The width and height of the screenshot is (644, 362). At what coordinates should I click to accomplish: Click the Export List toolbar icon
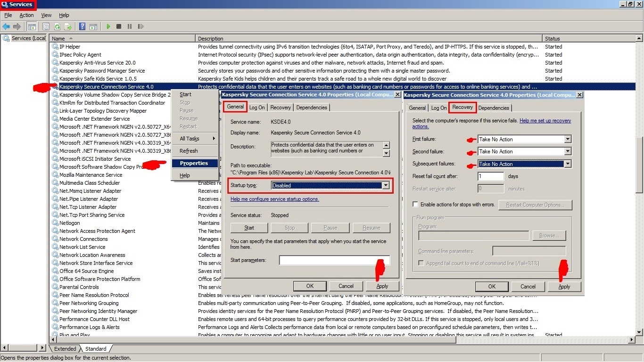pos(68,27)
